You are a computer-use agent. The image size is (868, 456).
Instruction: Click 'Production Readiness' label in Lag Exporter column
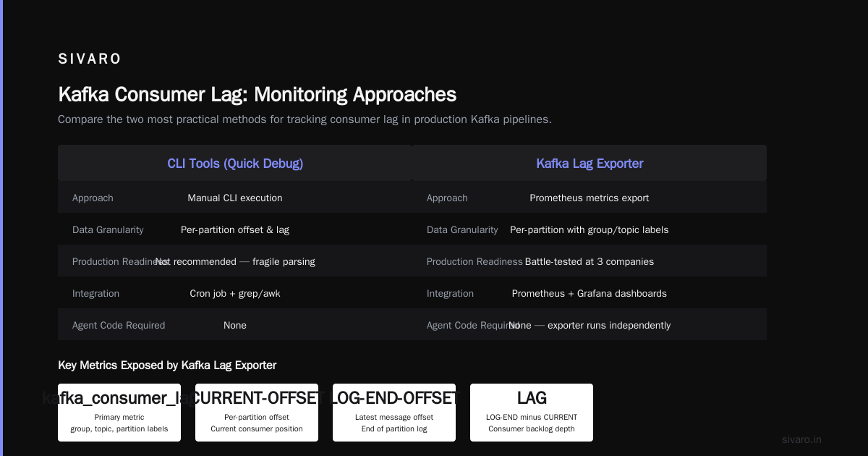click(x=475, y=262)
